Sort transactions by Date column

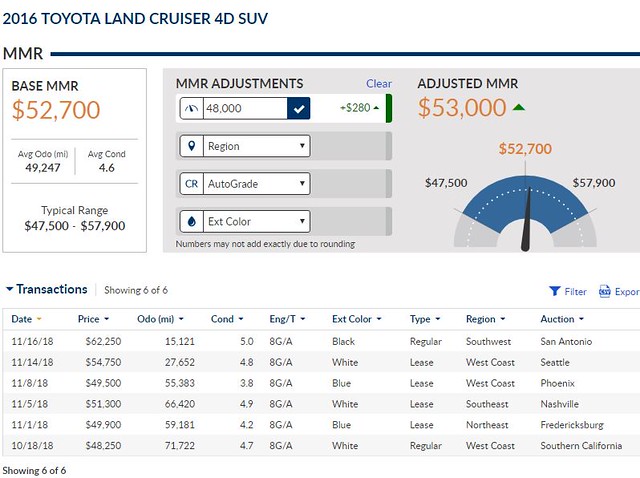[x=27, y=319]
